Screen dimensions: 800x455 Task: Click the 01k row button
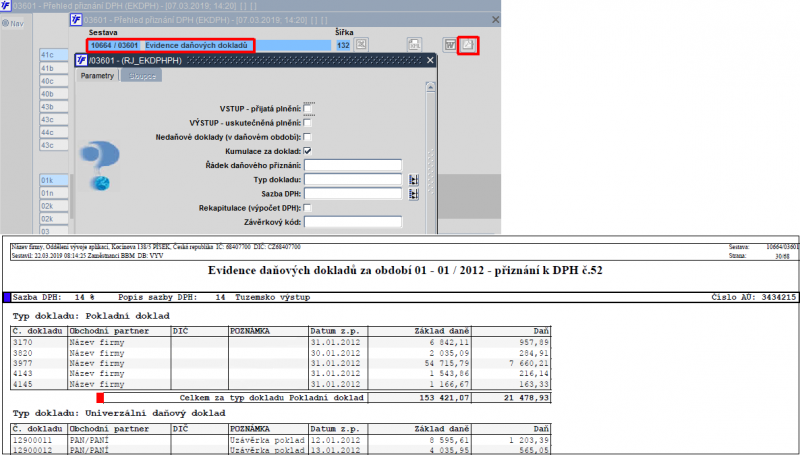tap(54, 180)
